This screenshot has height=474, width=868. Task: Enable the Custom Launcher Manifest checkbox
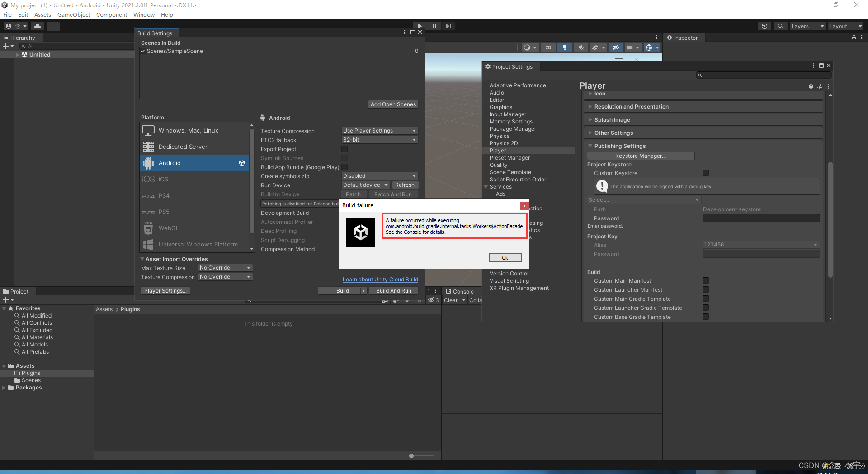coord(706,289)
